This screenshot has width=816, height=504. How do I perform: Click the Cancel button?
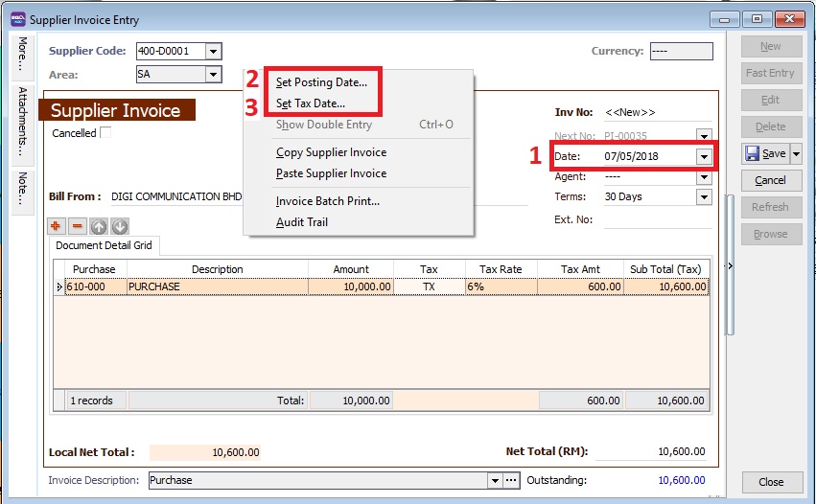click(x=770, y=180)
